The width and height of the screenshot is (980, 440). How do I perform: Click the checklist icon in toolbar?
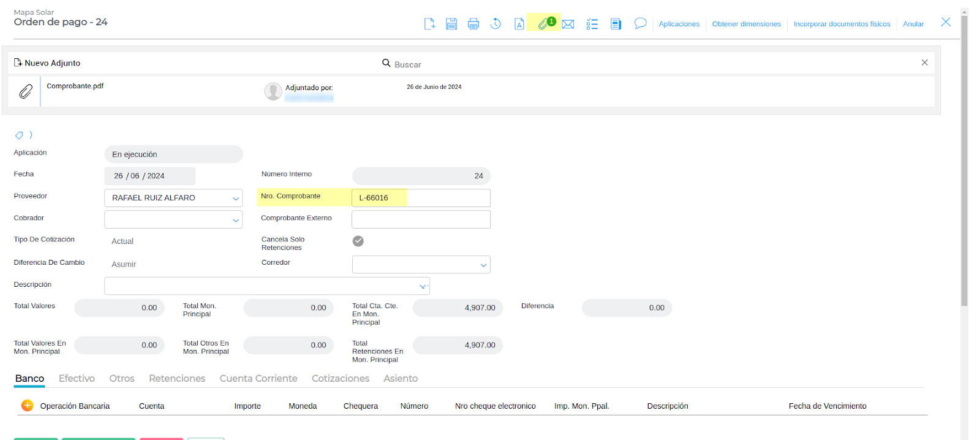click(x=592, y=24)
